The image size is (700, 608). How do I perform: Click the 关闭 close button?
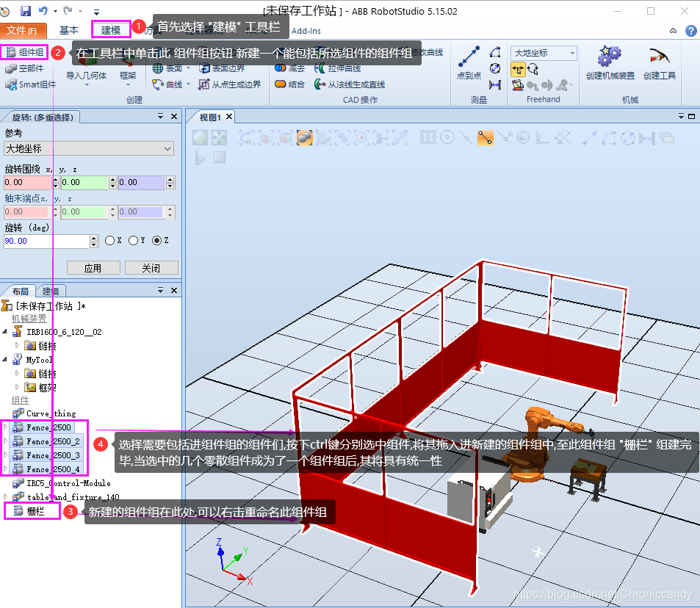tap(151, 268)
